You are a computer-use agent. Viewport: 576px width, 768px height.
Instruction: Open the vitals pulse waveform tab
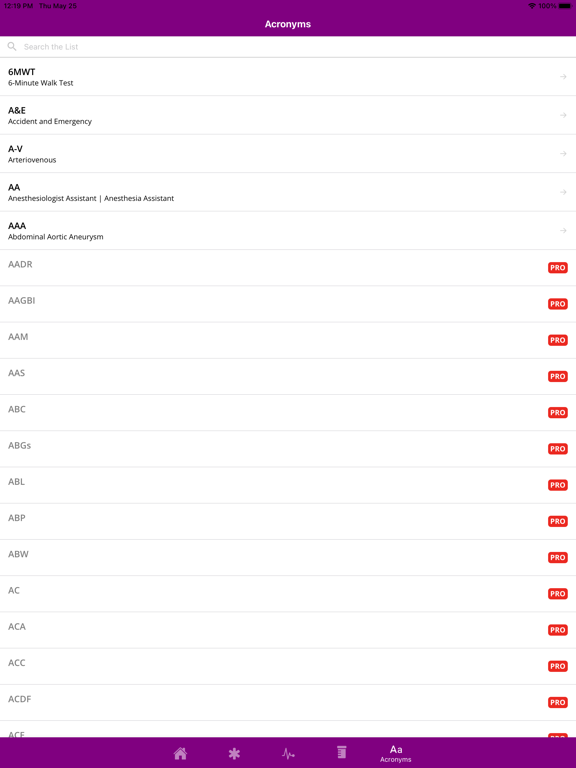coord(288,753)
